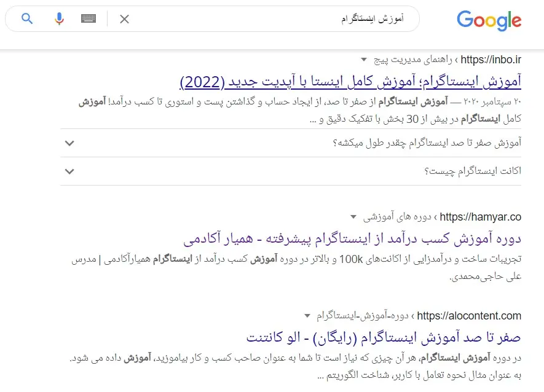Screen dimensions: 544x392
Task: Start voice search with the microphone icon
Action: pos(58,18)
